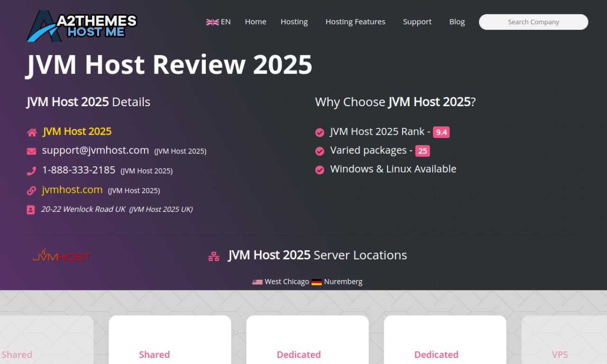Click the JVMHost company logo
Screen dimensions: 607x364
click(x=61, y=255)
